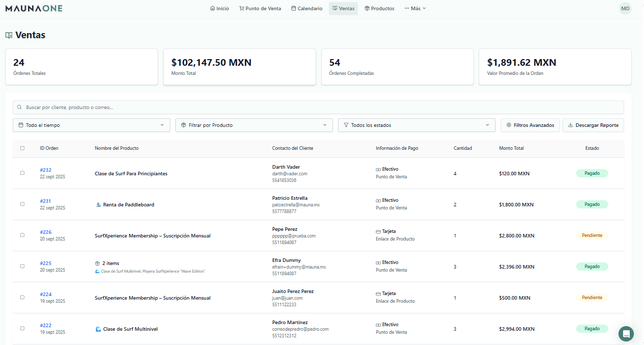644x345 pixels.
Task: Click the Órdenes Completadas summary card
Action: click(397, 67)
